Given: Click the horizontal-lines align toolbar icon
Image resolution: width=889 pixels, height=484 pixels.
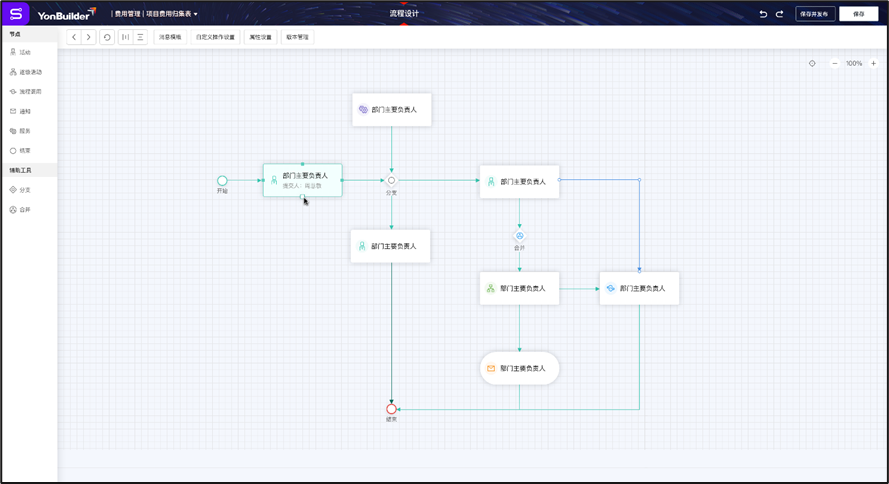Looking at the screenshot, I should click(140, 37).
